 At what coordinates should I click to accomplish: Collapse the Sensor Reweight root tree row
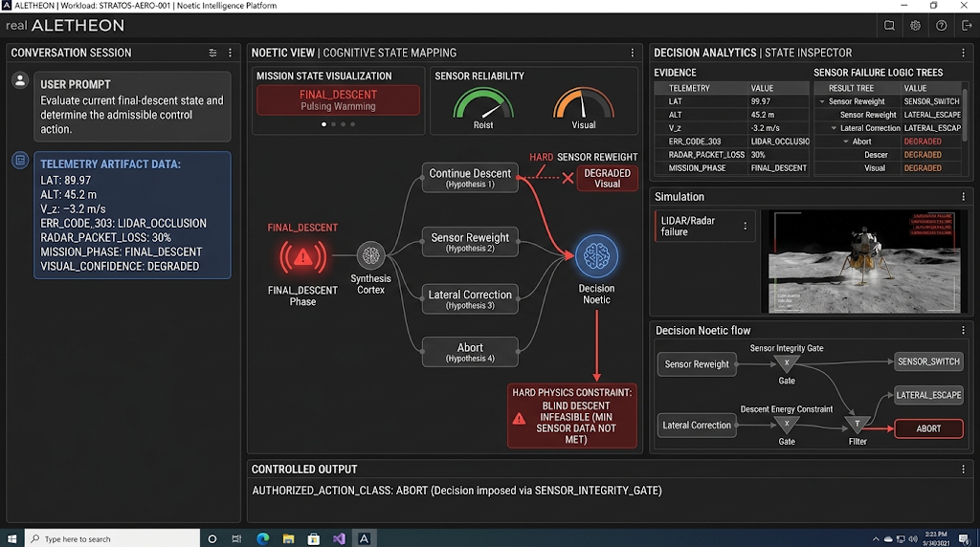coord(822,101)
